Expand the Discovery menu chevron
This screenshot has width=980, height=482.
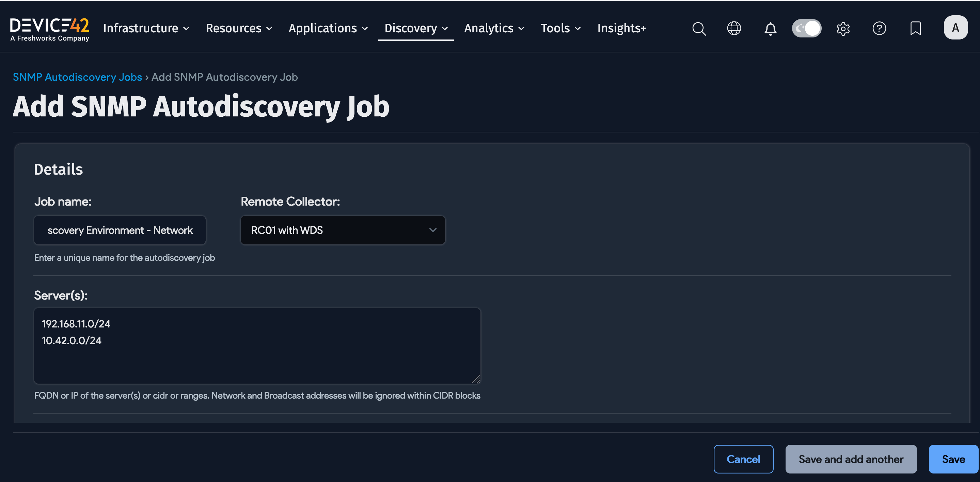445,28
